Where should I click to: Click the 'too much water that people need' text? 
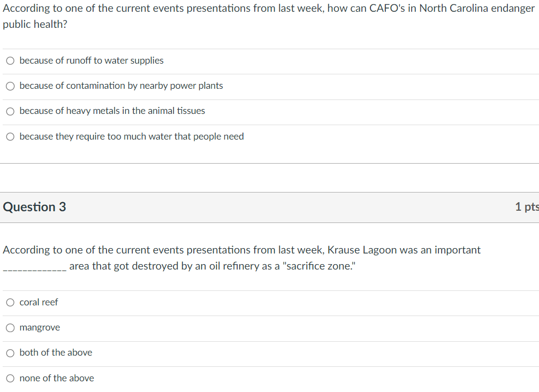pyautogui.click(x=132, y=136)
